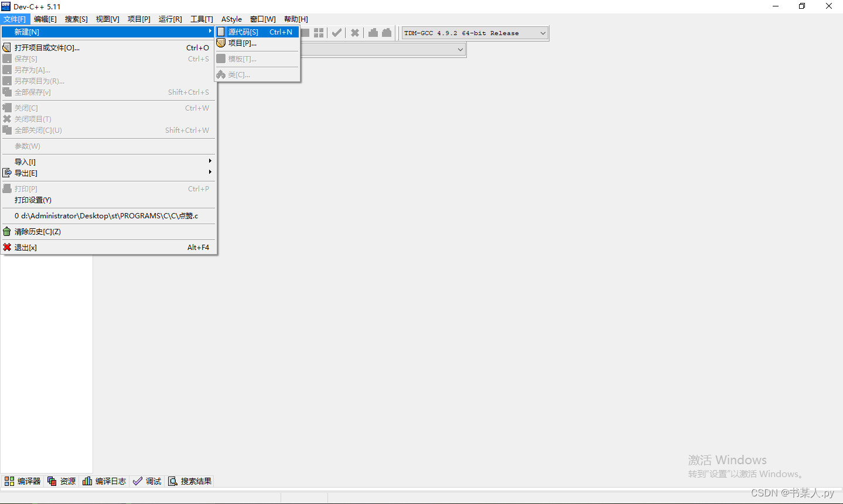This screenshot has height=504, width=843.
Task: Select 打开项目或文件[O]... in File menu
Action: click(x=108, y=47)
